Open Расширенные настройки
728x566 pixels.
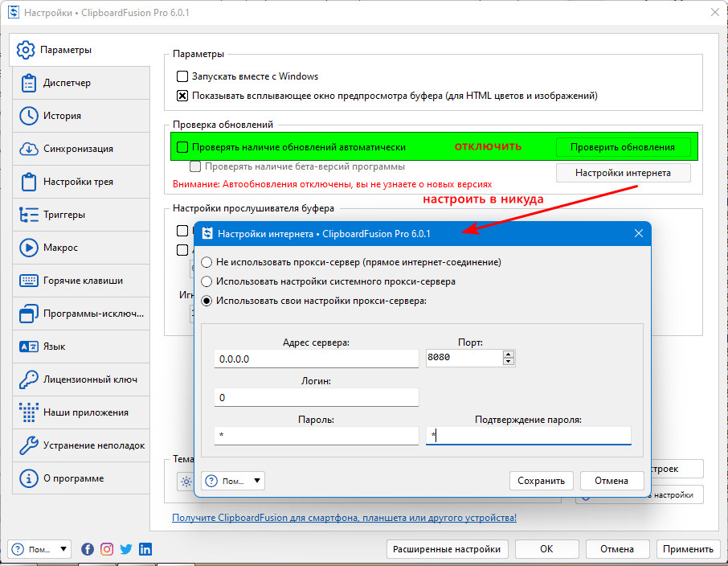447,549
